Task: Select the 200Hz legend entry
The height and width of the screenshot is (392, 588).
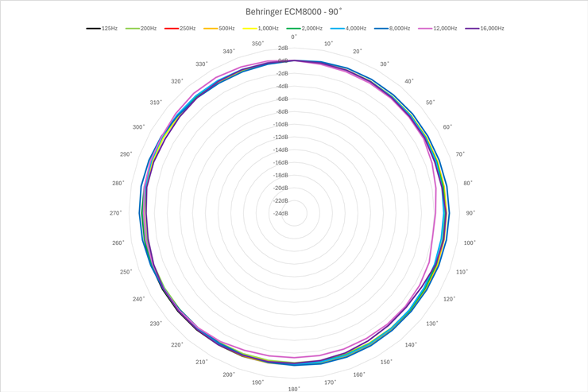Action: click(141, 28)
